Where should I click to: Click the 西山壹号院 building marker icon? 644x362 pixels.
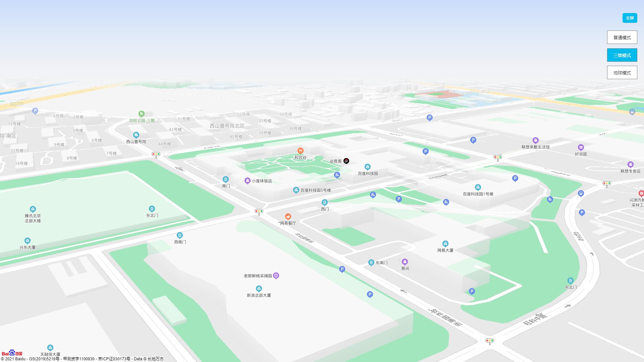point(136,135)
